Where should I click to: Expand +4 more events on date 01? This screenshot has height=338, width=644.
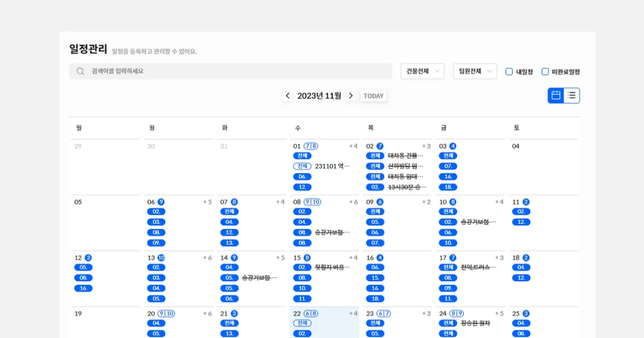[353, 146]
